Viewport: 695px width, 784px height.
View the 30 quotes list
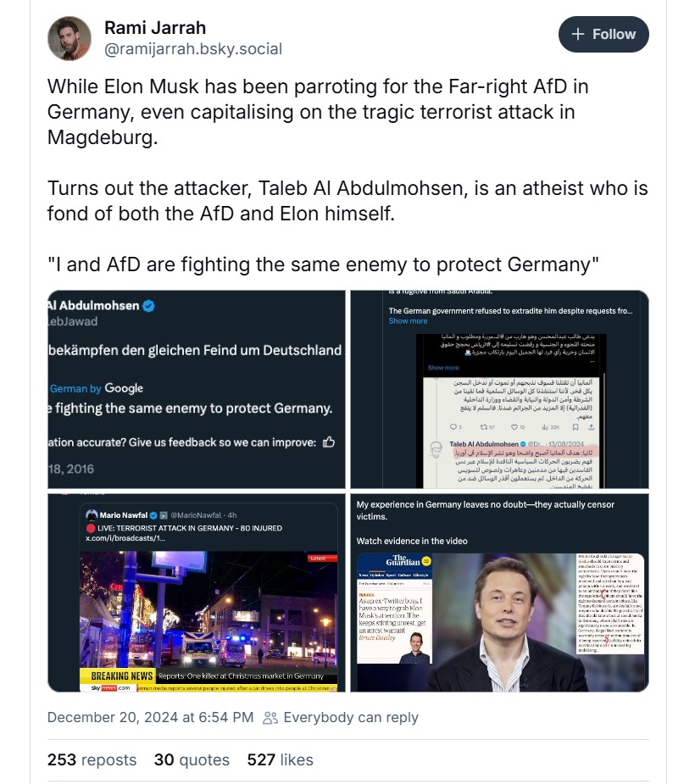(x=192, y=759)
